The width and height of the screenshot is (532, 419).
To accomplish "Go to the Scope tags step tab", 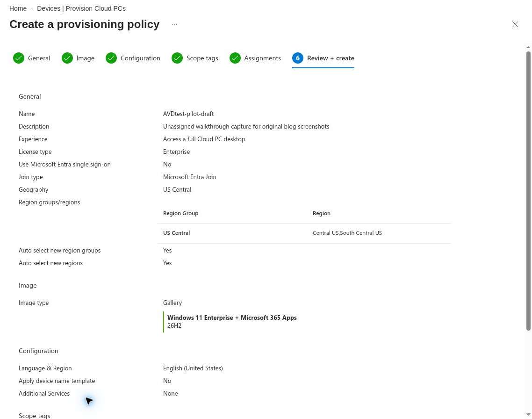I will click(x=195, y=58).
